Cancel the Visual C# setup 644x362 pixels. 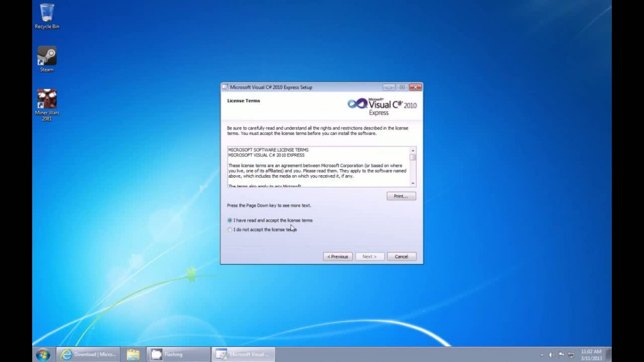click(401, 257)
